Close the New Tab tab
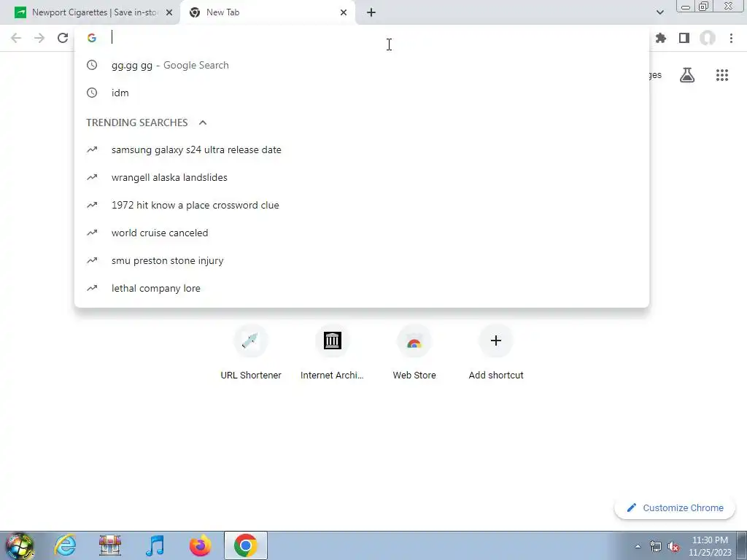 (x=344, y=12)
